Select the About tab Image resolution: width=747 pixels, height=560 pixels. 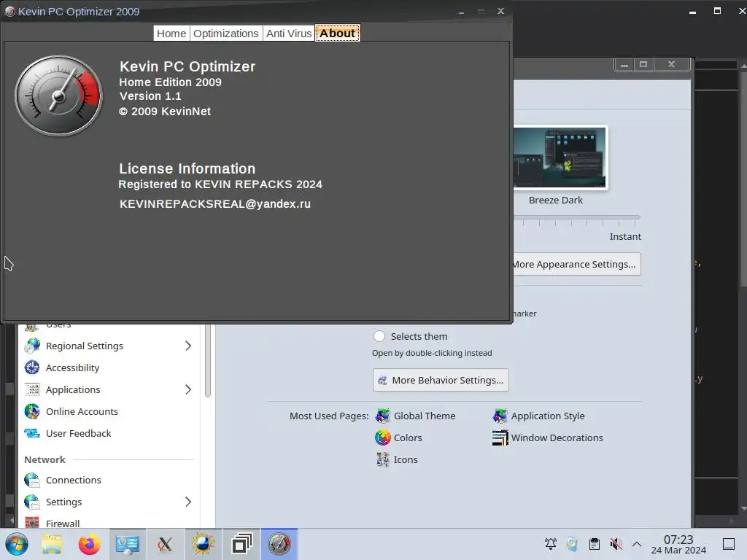click(x=337, y=34)
